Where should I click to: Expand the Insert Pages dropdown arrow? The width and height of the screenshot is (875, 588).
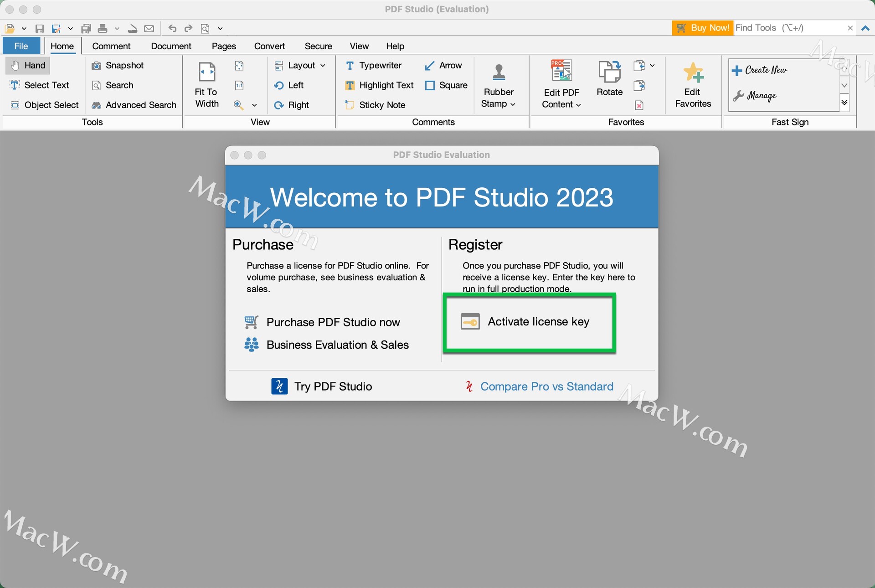652,66
